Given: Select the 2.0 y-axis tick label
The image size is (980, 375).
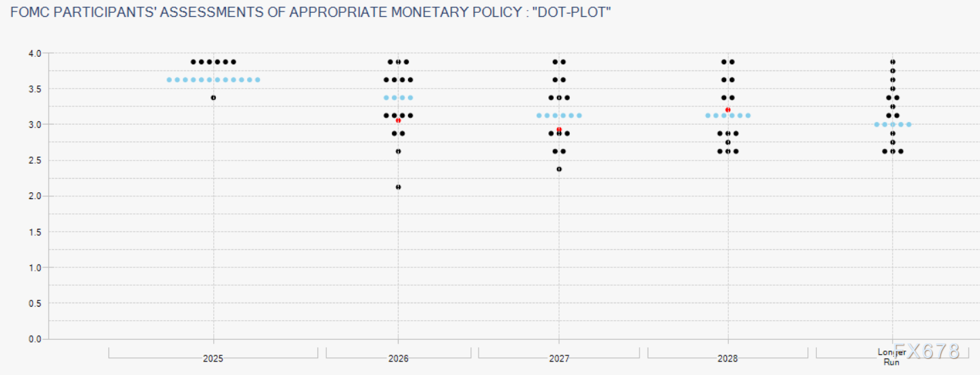Looking at the screenshot, I should pyautogui.click(x=35, y=196).
